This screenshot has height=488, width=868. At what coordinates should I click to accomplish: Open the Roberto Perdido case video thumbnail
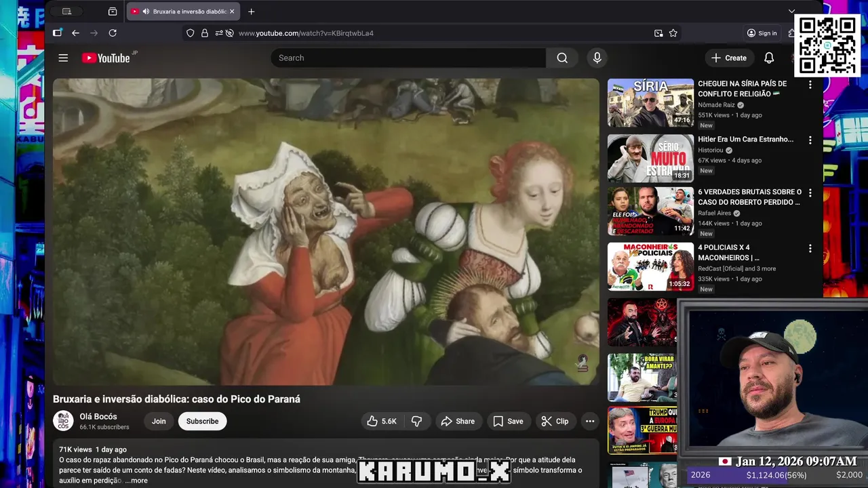coord(650,211)
